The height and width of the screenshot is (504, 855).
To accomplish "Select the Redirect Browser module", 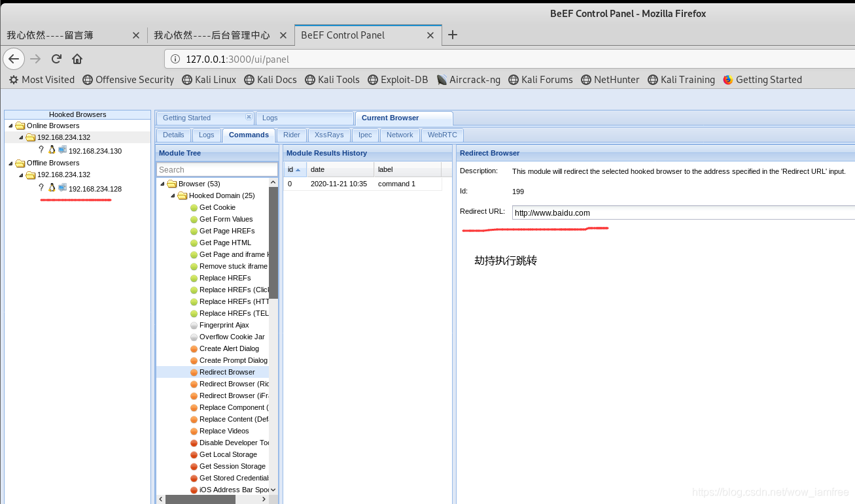I will tap(227, 372).
